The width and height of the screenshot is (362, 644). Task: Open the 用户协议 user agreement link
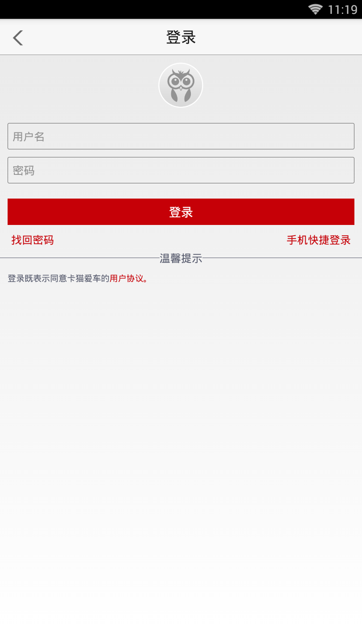click(x=126, y=279)
